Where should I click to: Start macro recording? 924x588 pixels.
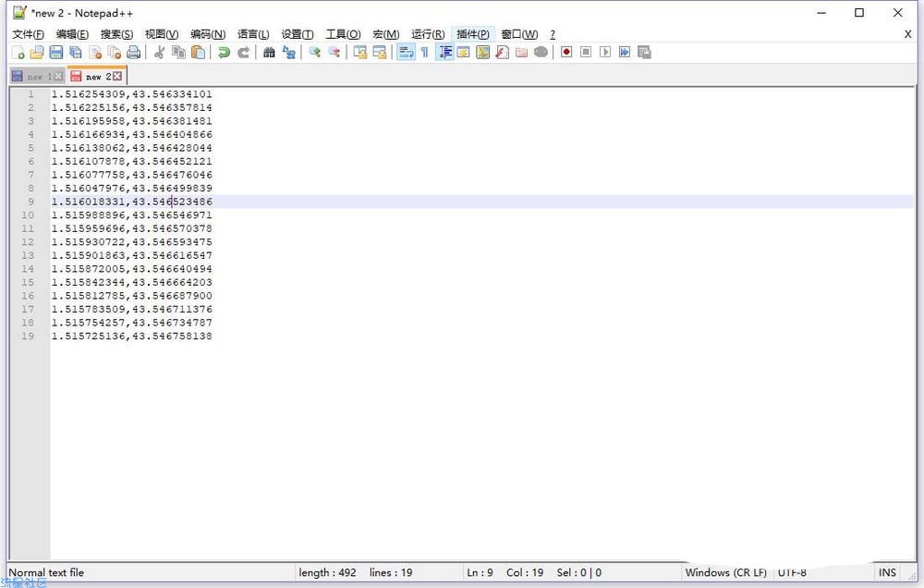point(566,53)
